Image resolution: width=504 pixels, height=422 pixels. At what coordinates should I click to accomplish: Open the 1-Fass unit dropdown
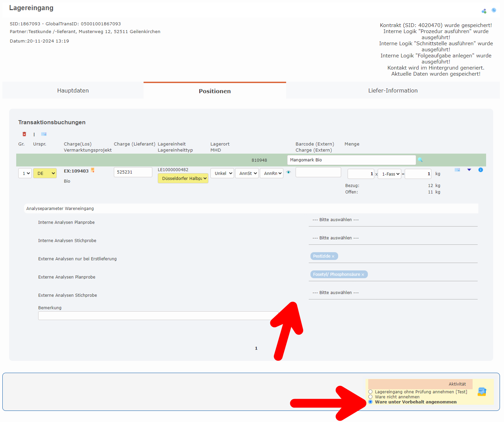(389, 174)
